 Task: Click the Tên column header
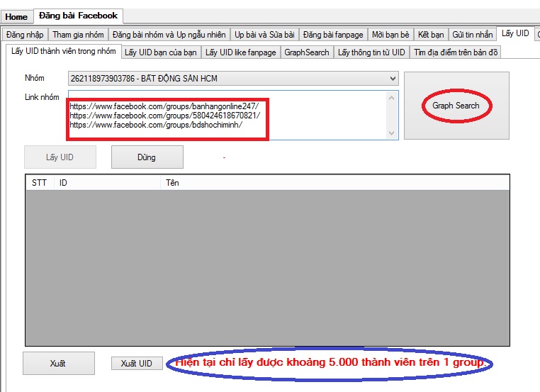pyautogui.click(x=334, y=183)
